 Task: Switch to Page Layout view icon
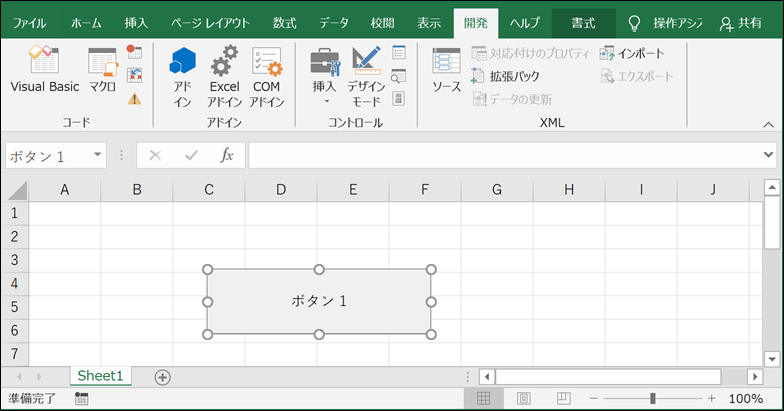pyautogui.click(x=524, y=398)
